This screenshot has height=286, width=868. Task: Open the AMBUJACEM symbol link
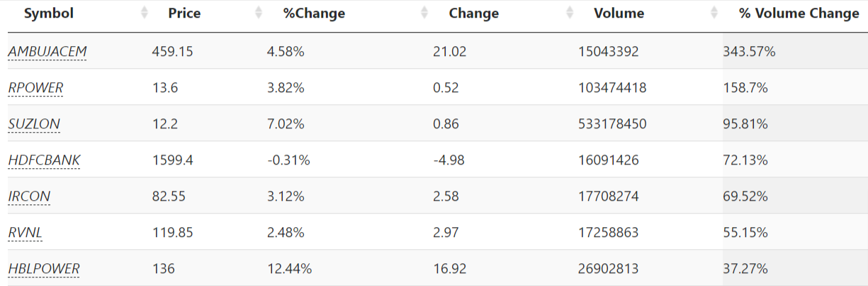click(x=47, y=51)
